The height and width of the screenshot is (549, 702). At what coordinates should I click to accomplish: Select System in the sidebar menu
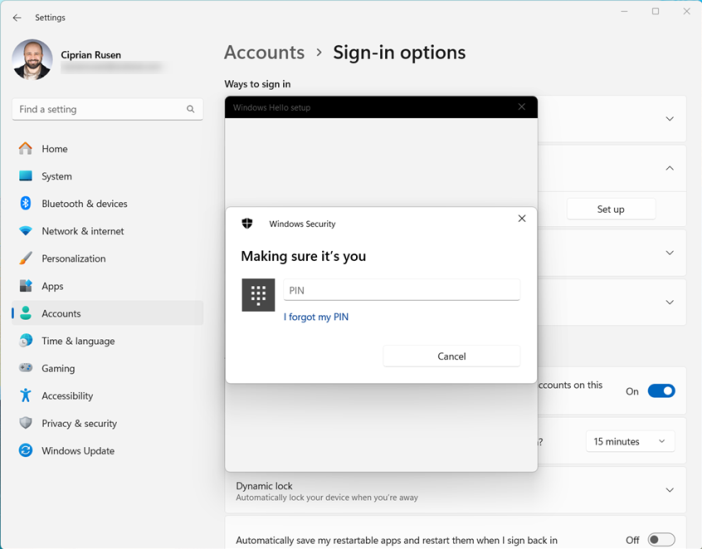(56, 176)
